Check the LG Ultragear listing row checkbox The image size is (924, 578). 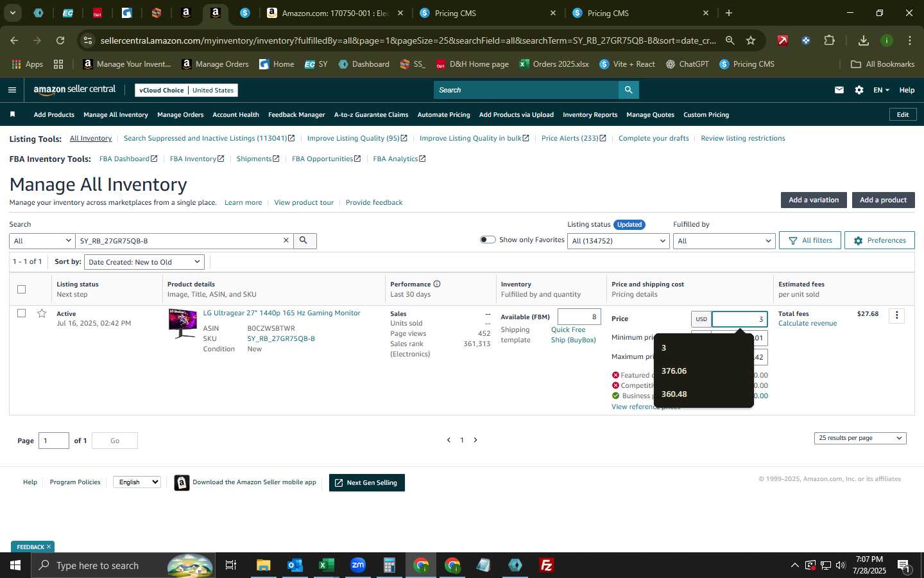pos(21,313)
